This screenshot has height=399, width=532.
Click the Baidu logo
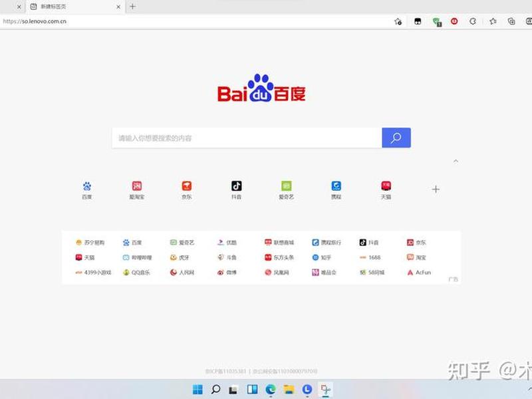(x=261, y=88)
